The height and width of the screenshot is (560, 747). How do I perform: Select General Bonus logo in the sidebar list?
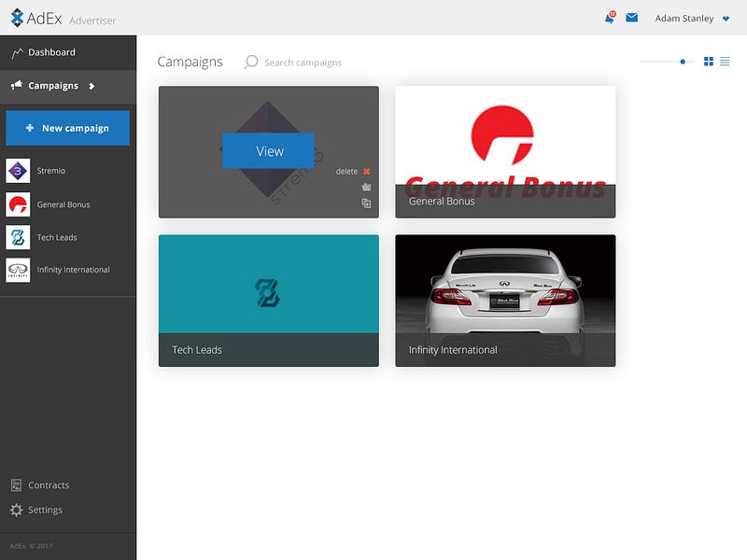pos(18,204)
